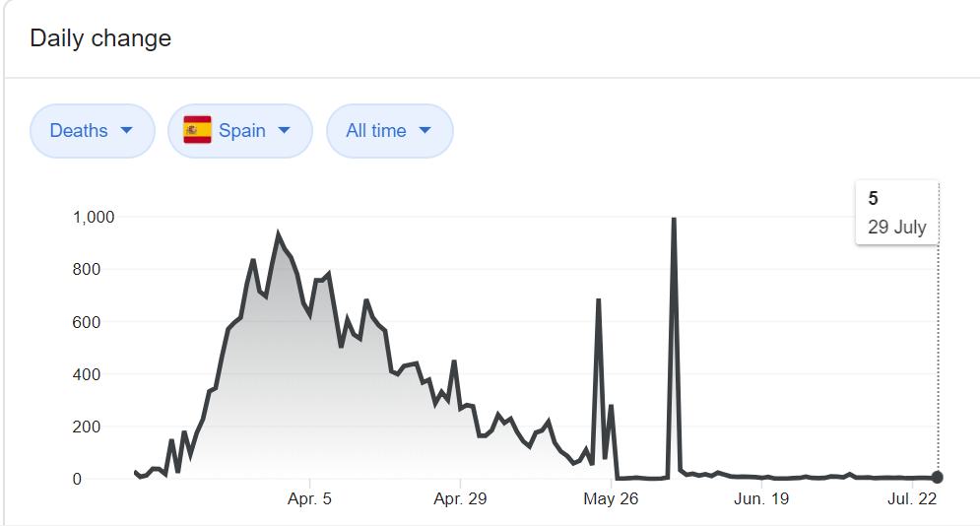Image resolution: width=980 pixels, height=526 pixels.
Task: Expand the Spain country dropdown arrow
Action: click(284, 131)
